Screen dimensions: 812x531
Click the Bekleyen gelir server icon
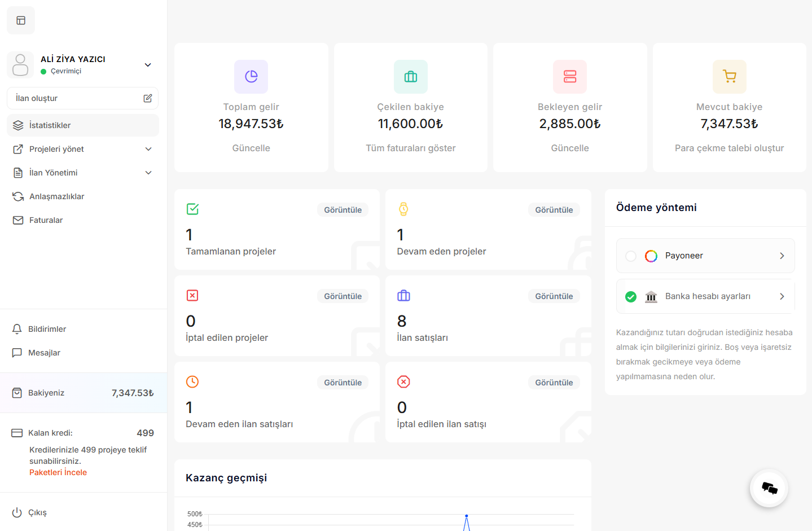(570, 77)
